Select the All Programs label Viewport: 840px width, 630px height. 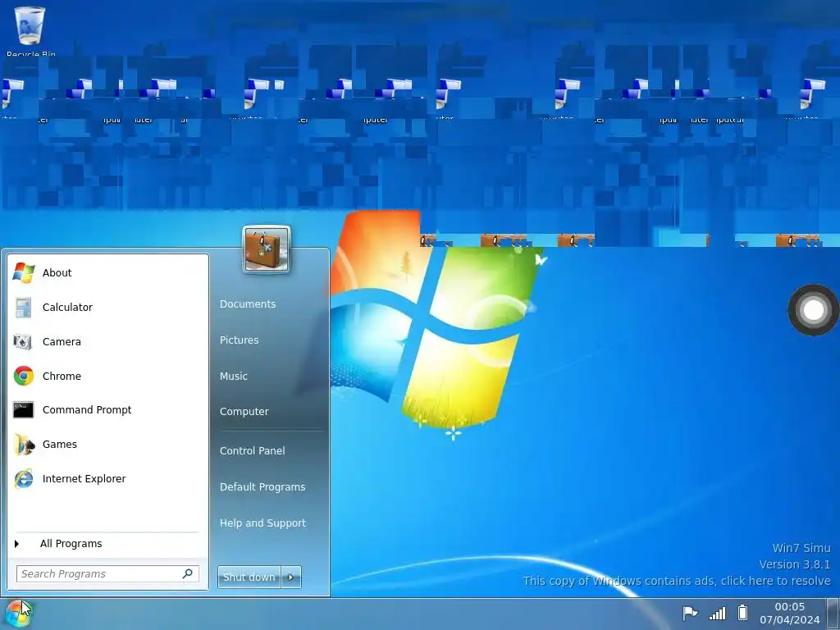click(x=71, y=544)
